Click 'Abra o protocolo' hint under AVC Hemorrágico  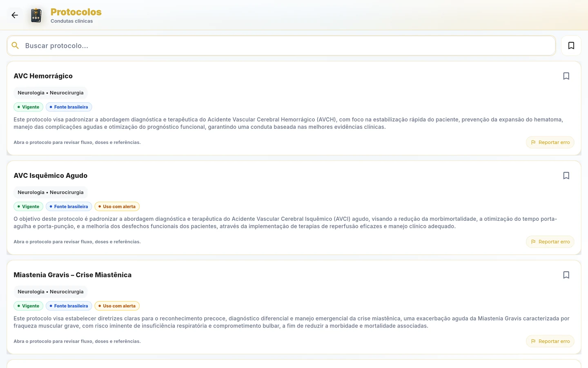point(77,142)
